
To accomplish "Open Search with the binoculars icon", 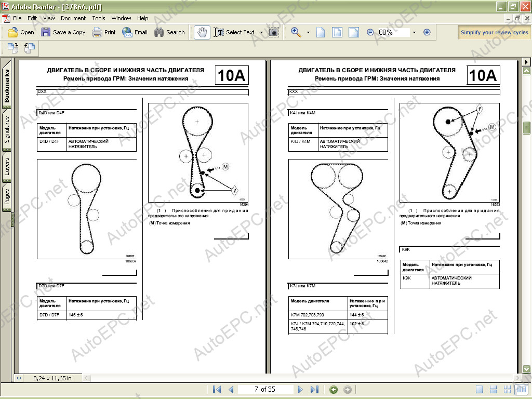I will click(170, 32).
